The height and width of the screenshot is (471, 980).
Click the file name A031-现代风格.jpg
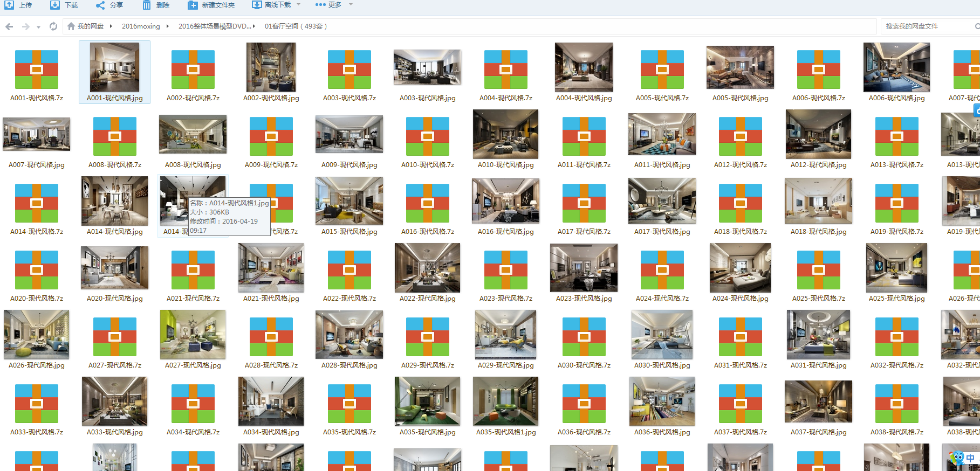click(x=819, y=365)
